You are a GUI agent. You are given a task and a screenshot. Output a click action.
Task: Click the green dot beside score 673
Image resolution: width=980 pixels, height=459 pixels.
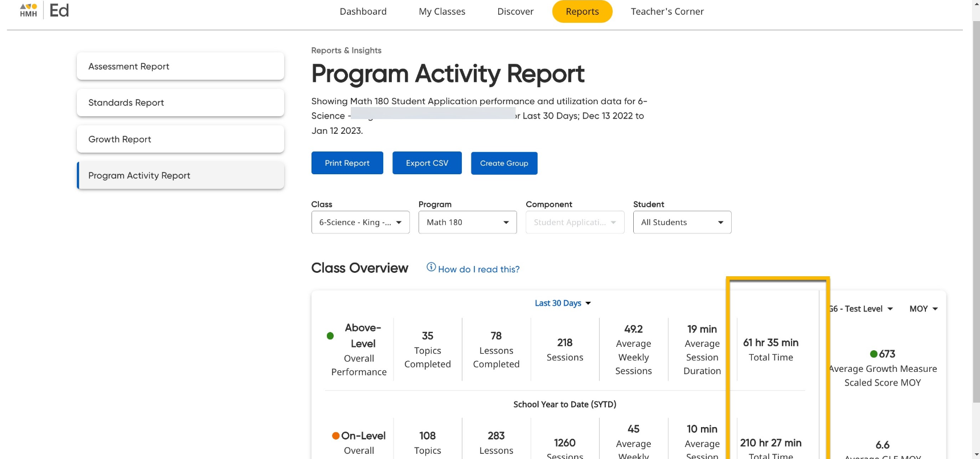pyautogui.click(x=874, y=354)
